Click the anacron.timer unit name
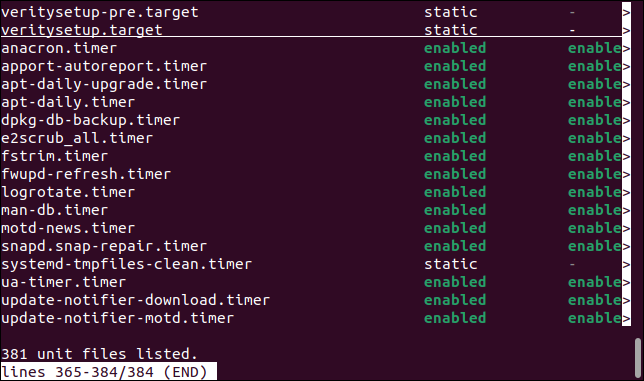The width and height of the screenshot is (644, 381). 59,48
